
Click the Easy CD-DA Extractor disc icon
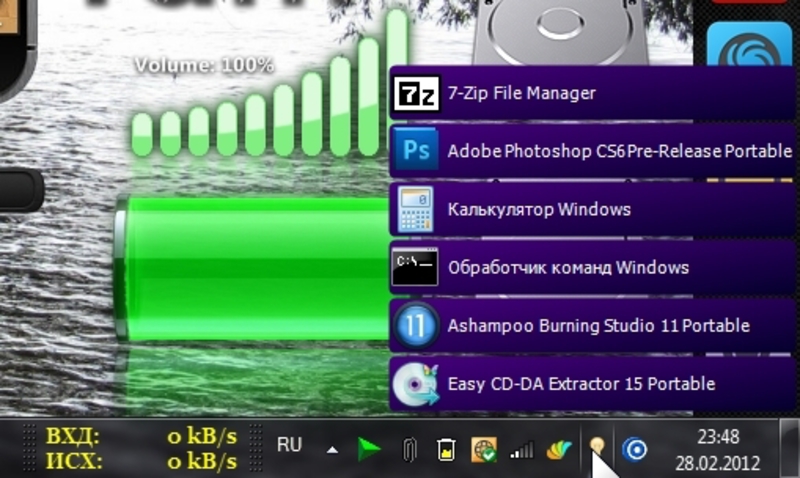click(414, 384)
